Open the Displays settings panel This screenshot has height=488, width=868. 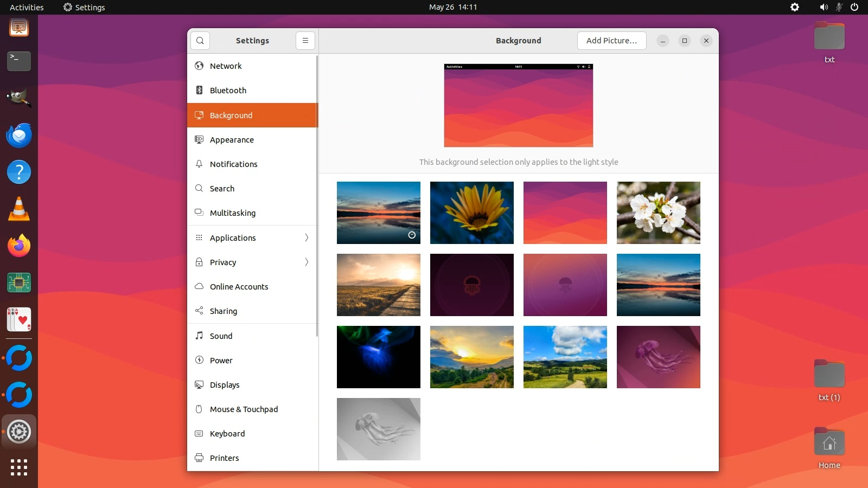coord(225,385)
